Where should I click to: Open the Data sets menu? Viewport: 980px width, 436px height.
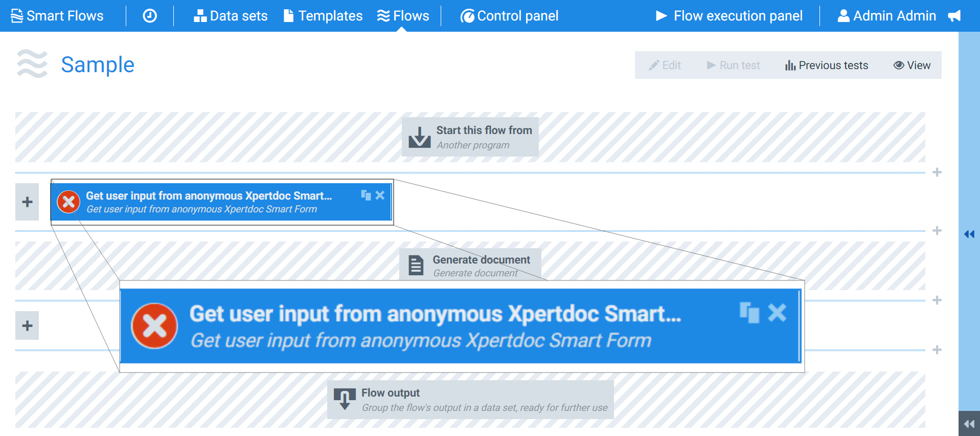tap(231, 16)
